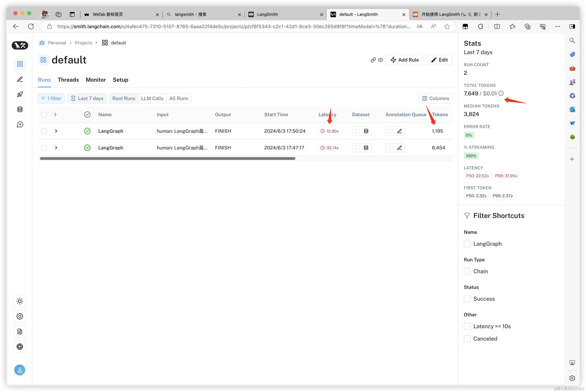Enable the Latency >= 10s filter
Image resolution: width=586 pixels, height=392 pixels.
coord(467,326)
